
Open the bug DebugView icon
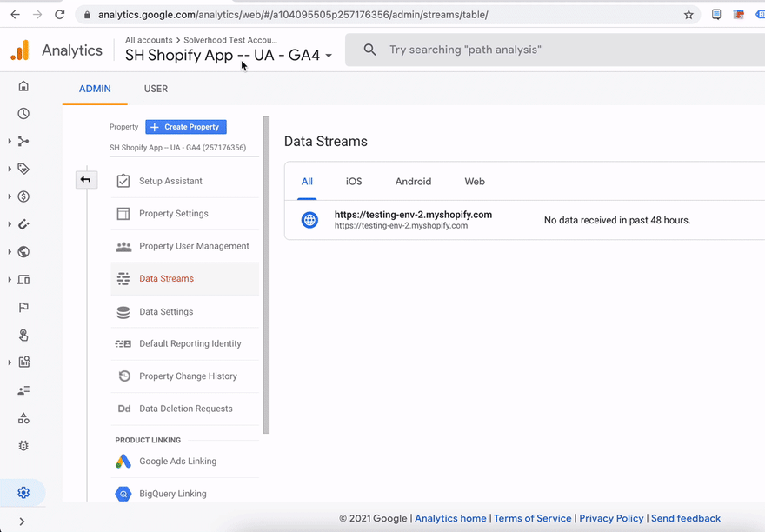(x=23, y=446)
